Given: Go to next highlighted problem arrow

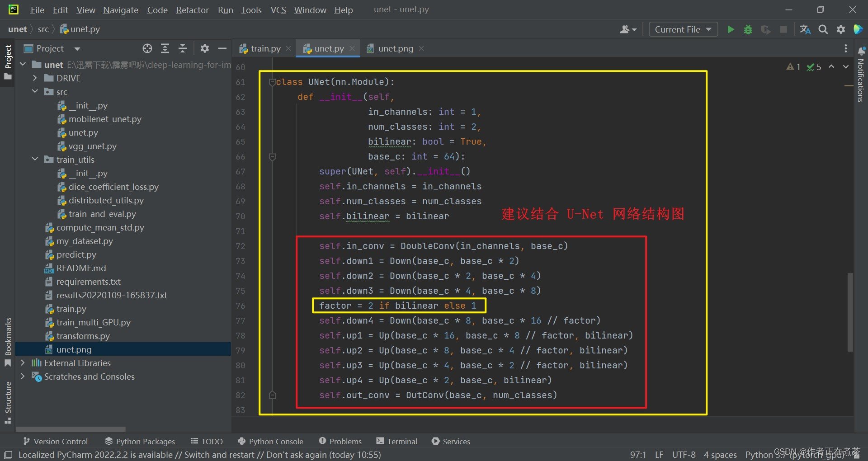Looking at the screenshot, I should [846, 67].
